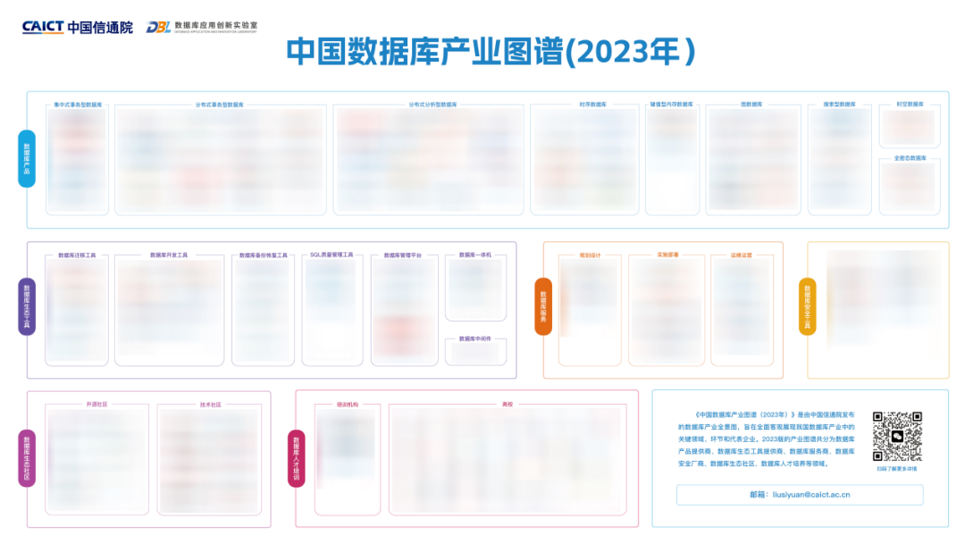This screenshot has width=965, height=560.
Task: Click the 中国数据库产业图谱(2023年) title
Action: [491, 51]
